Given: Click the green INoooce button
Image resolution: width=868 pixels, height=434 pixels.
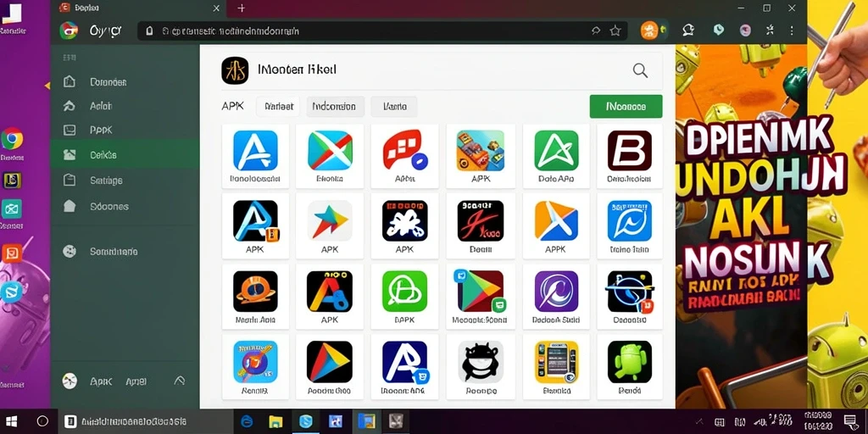Looking at the screenshot, I should (x=626, y=106).
